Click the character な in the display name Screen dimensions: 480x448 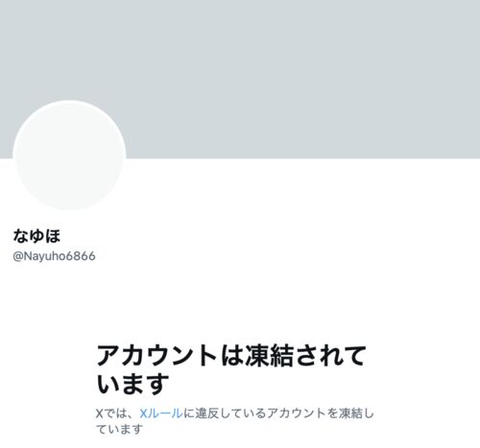click(x=21, y=236)
